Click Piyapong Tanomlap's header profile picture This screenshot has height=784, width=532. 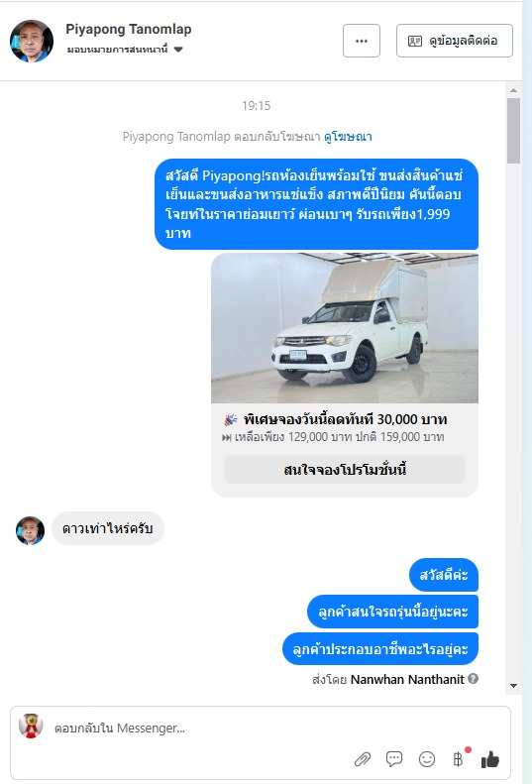point(32,41)
